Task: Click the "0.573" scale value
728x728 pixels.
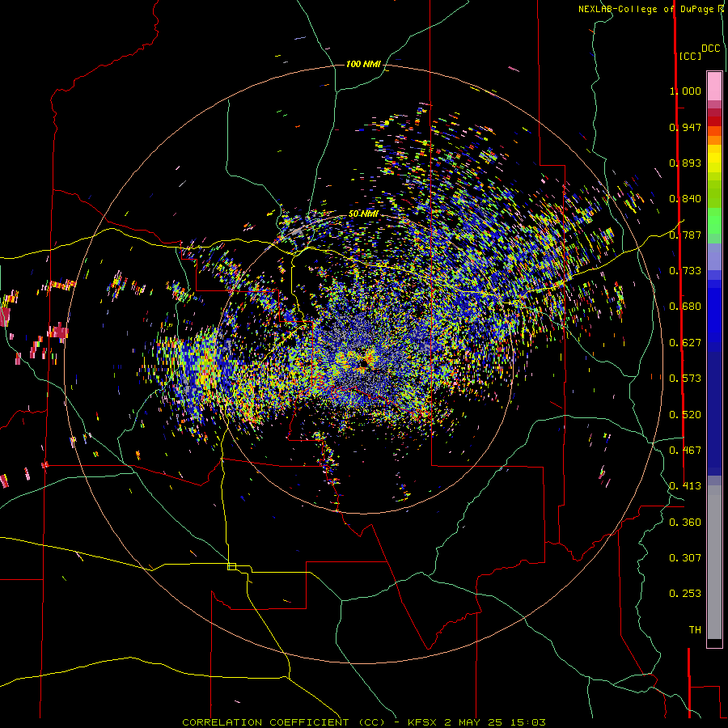Action: pyautogui.click(x=685, y=379)
